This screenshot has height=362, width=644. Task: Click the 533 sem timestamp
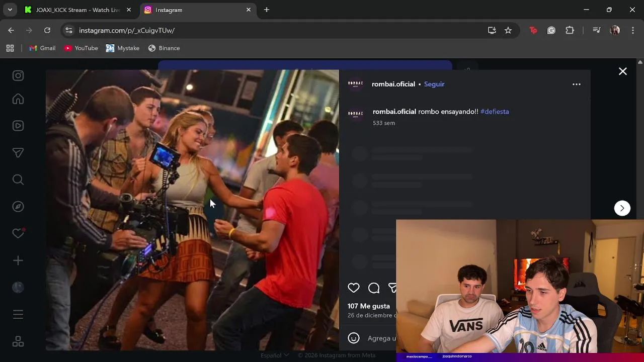384,123
